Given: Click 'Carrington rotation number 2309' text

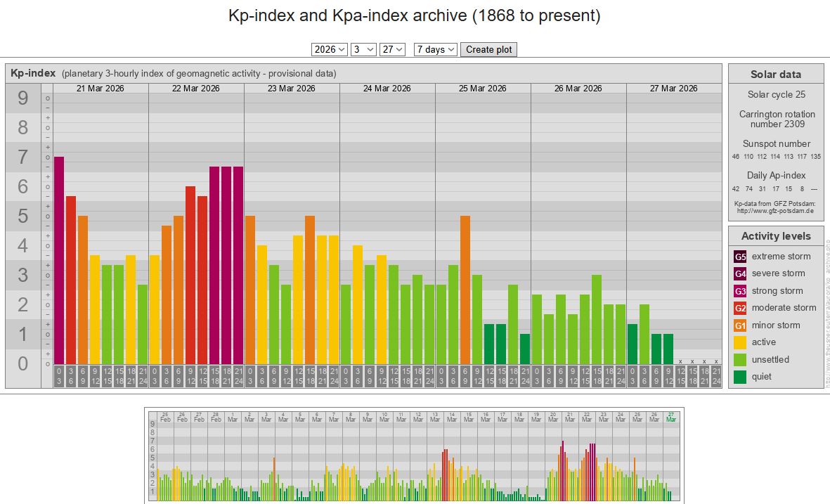Looking at the screenshot, I should click(777, 119).
